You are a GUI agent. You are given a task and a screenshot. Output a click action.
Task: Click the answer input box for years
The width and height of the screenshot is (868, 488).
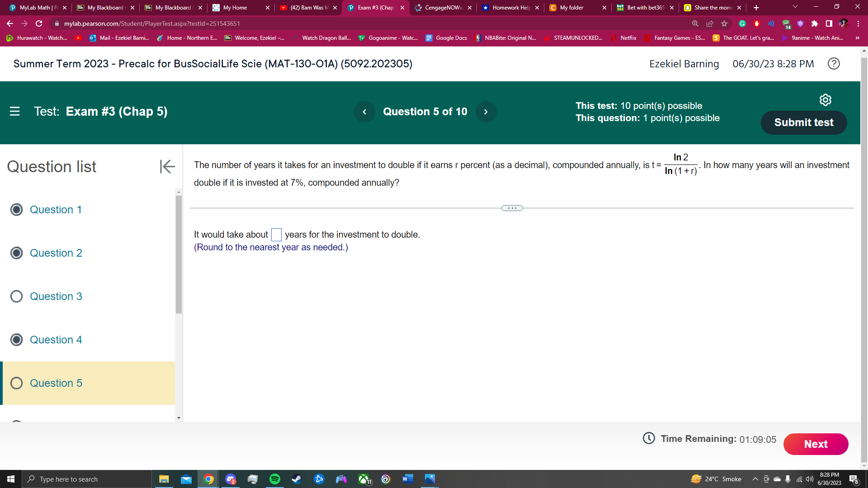click(276, 235)
